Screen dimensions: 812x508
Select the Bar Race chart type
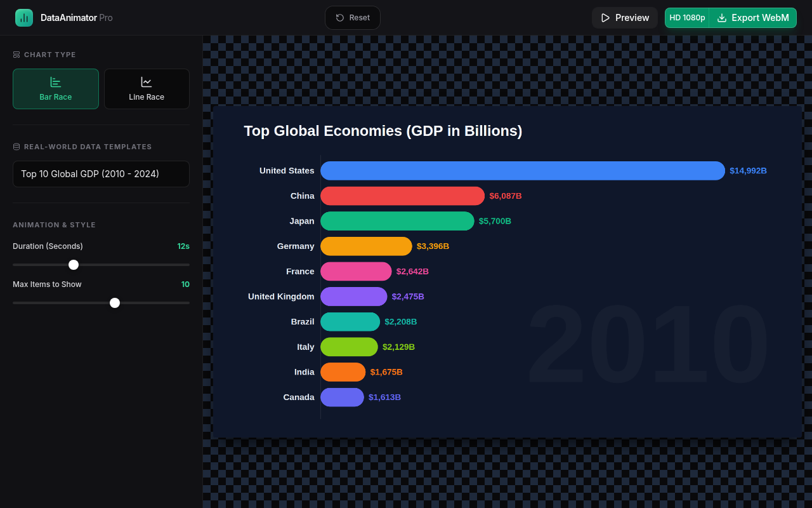(x=56, y=89)
